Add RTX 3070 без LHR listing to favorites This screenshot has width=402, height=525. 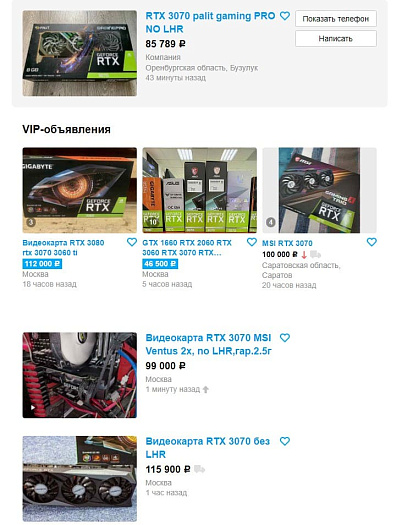point(285,442)
